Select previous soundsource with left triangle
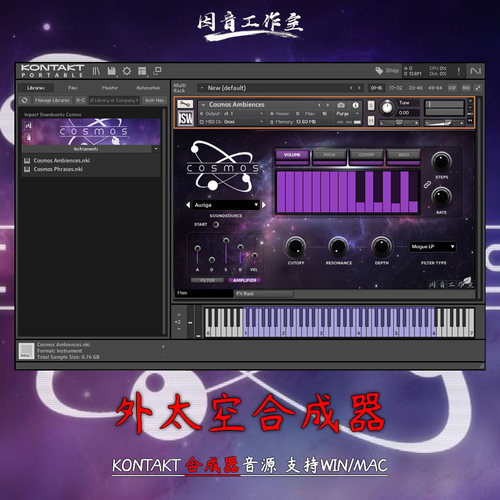Viewport: 500px width, 500px height. (188, 205)
